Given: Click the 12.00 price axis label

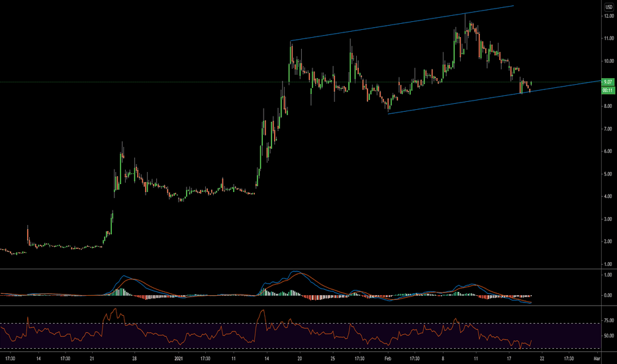Looking at the screenshot, I should coord(609,16).
